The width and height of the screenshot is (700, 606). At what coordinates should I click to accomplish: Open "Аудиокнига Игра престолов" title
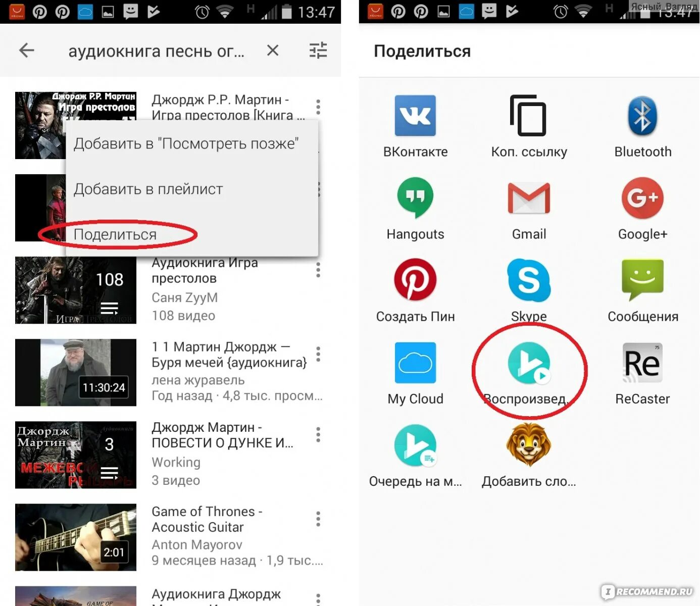(x=205, y=270)
